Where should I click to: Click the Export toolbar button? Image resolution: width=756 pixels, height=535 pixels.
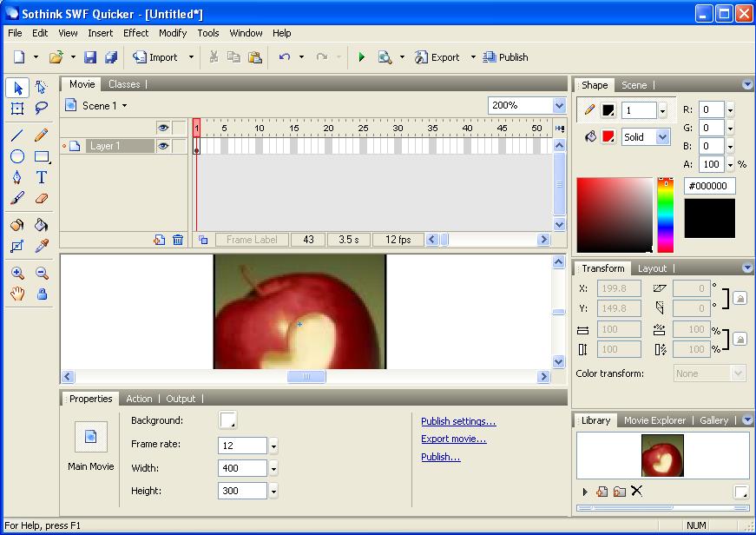[x=437, y=56]
